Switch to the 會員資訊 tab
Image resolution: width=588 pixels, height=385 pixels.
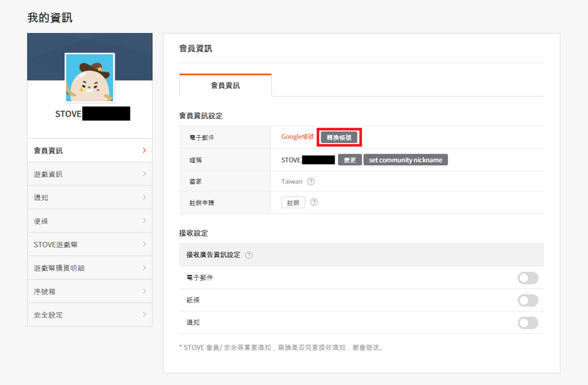tap(225, 86)
